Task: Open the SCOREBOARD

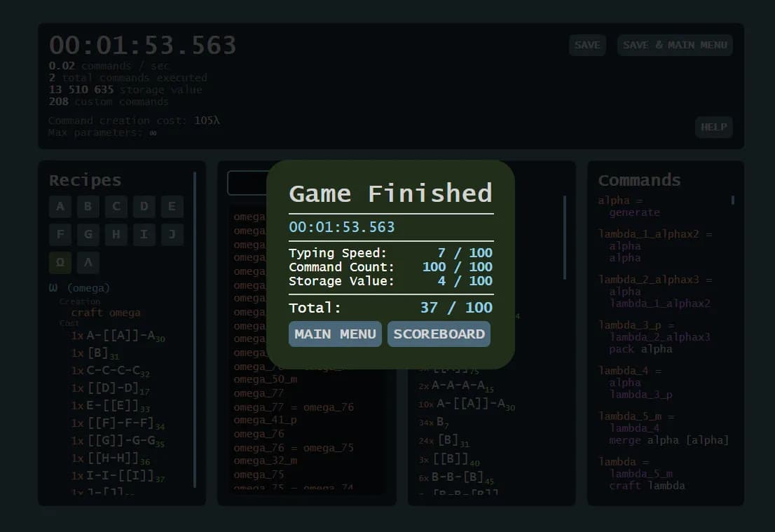Action: coord(439,334)
